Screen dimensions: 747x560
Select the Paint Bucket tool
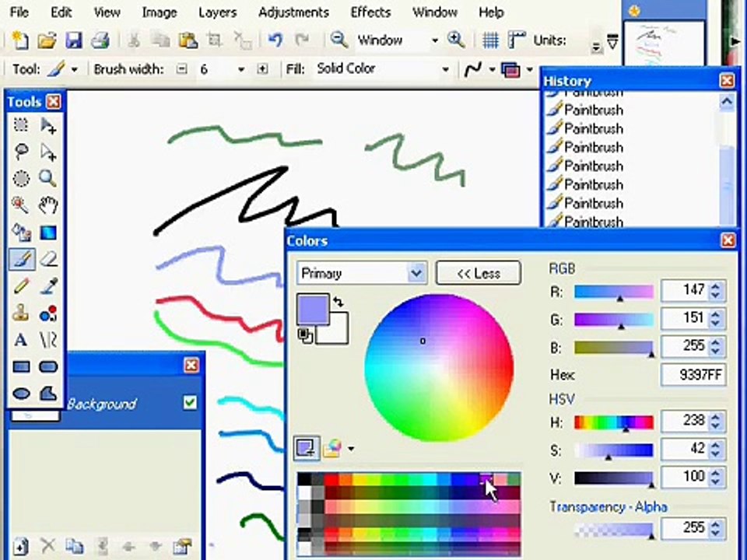(21, 233)
